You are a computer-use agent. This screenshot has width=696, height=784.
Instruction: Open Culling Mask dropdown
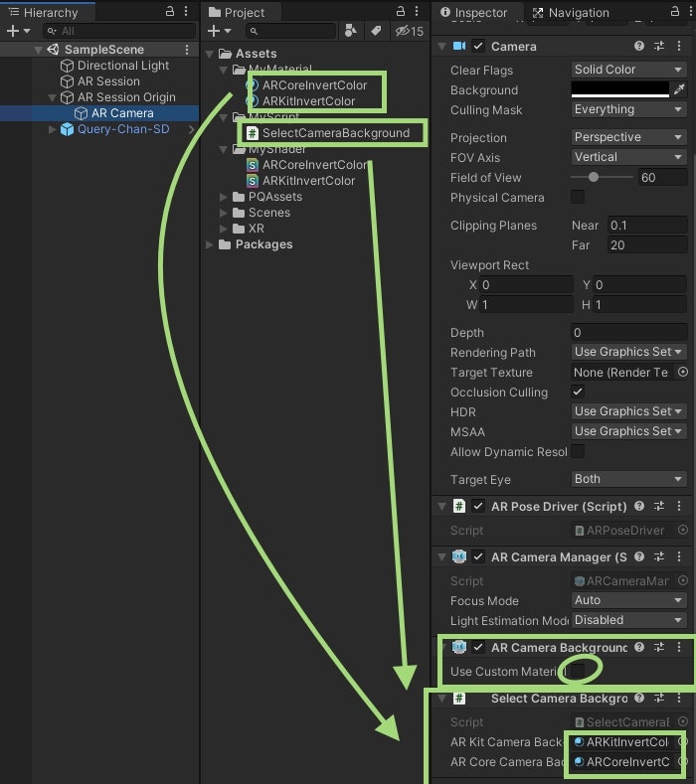coord(628,109)
